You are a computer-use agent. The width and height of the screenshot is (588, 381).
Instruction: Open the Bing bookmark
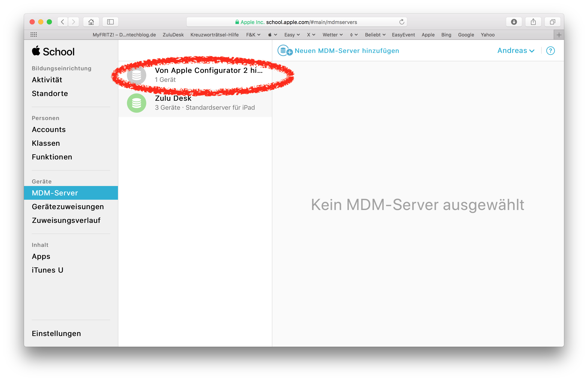(x=446, y=35)
